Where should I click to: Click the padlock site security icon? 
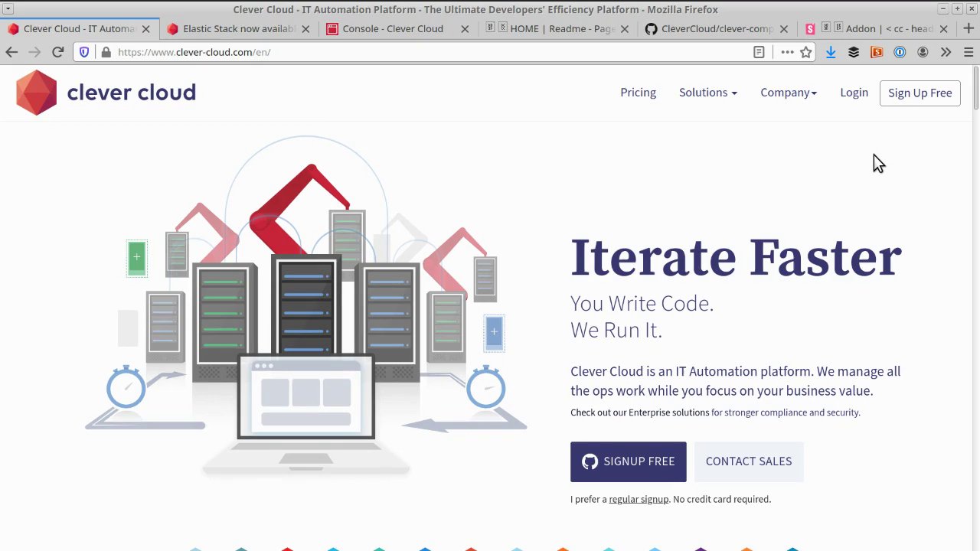106,52
